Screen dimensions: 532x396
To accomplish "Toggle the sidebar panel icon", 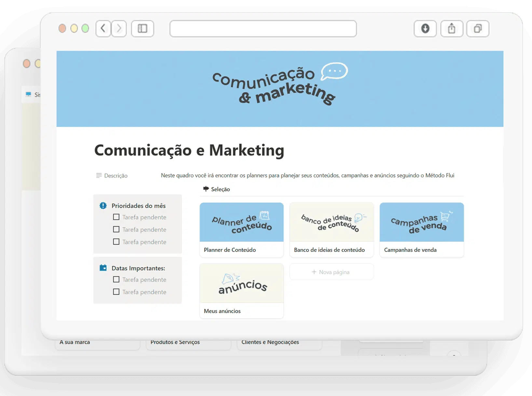I will 143,29.
